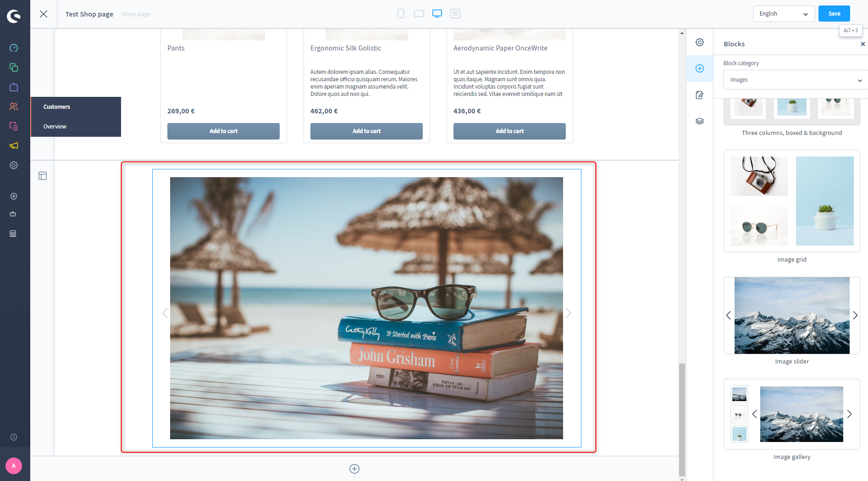Open the Marketing megaphone section
Viewport: 868px width, 481px height.
pyautogui.click(x=14, y=146)
